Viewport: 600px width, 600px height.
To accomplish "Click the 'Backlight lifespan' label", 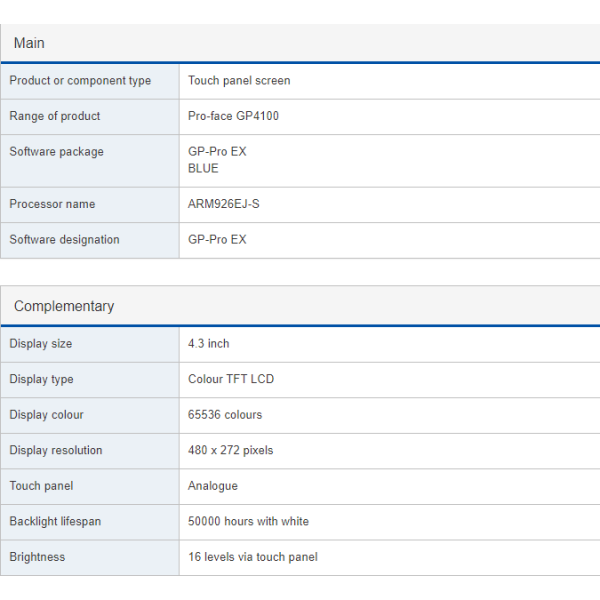I will coord(55,522).
